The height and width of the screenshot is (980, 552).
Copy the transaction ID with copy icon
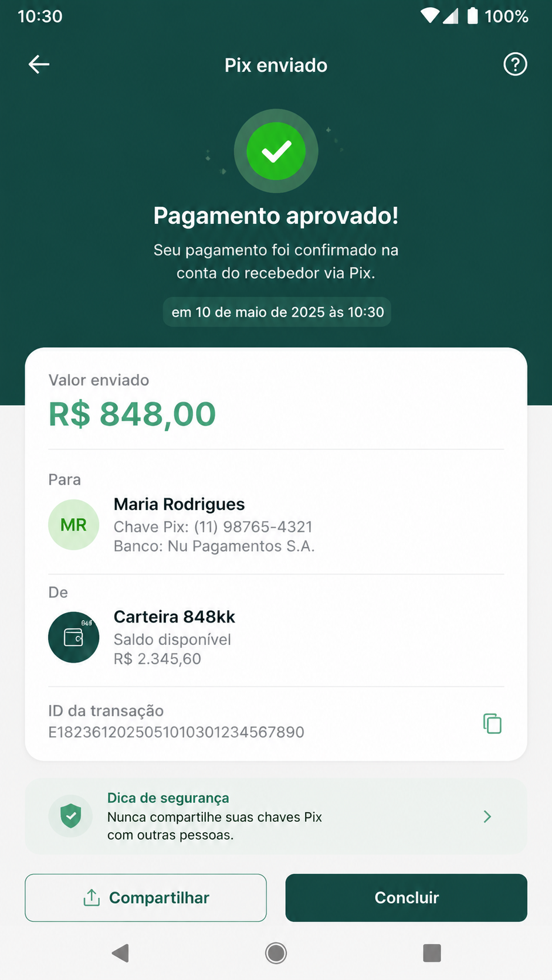click(492, 723)
